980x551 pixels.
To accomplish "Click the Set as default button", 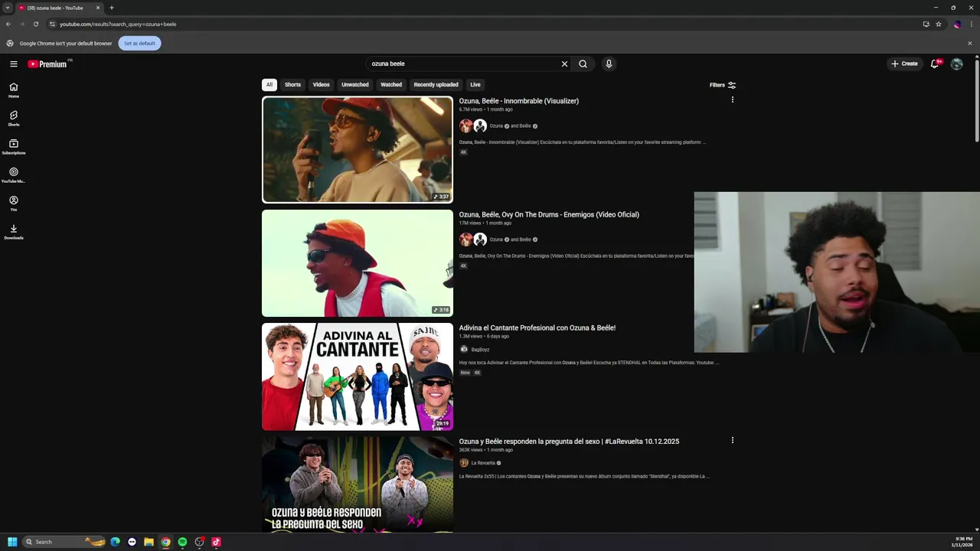I will click(x=139, y=44).
